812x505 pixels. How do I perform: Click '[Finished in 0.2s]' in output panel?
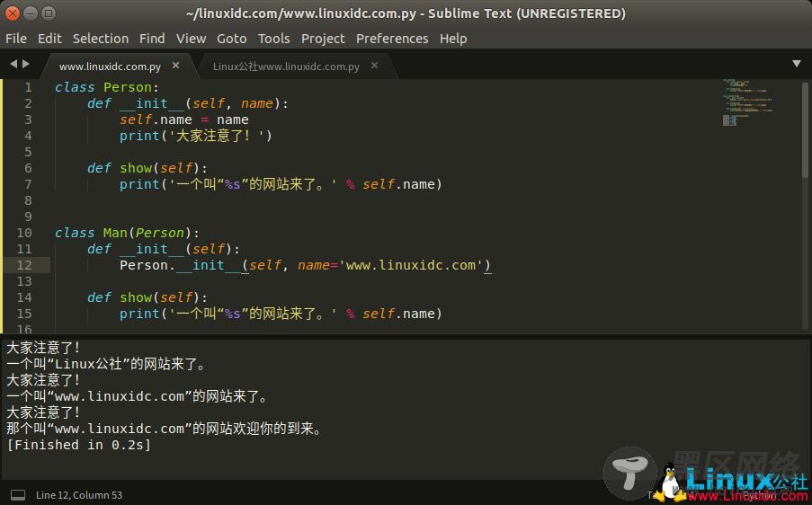[79, 445]
